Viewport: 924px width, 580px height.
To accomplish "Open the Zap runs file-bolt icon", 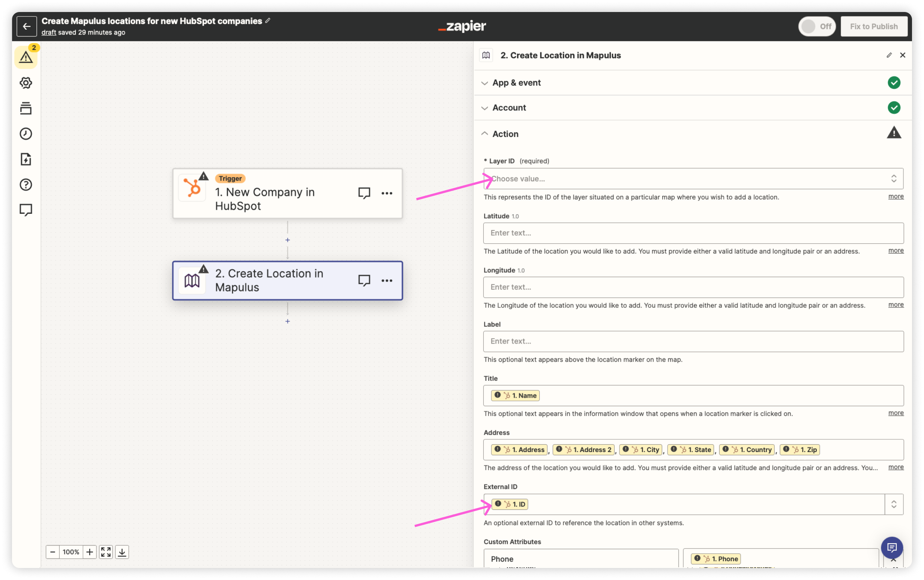I will click(x=26, y=159).
